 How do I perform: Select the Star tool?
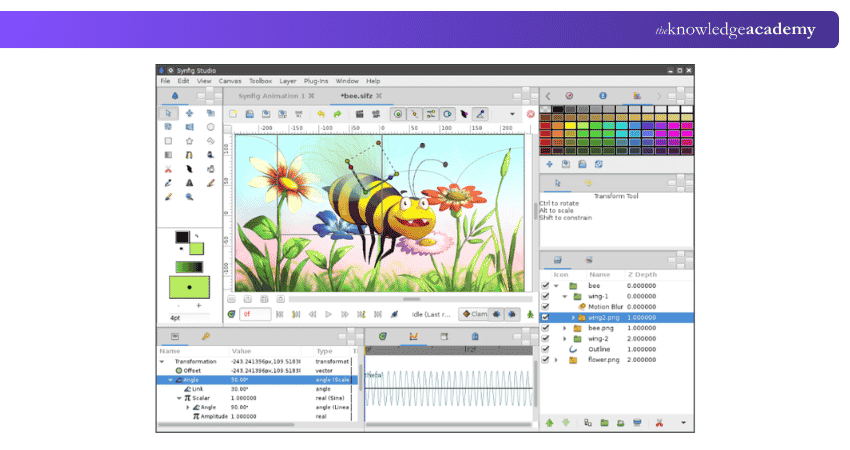[x=189, y=141]
